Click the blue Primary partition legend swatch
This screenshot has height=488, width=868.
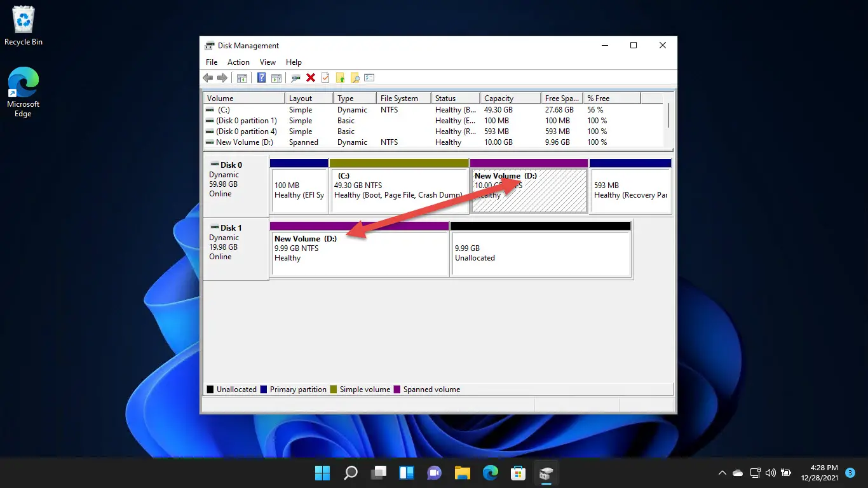point(264,390)
